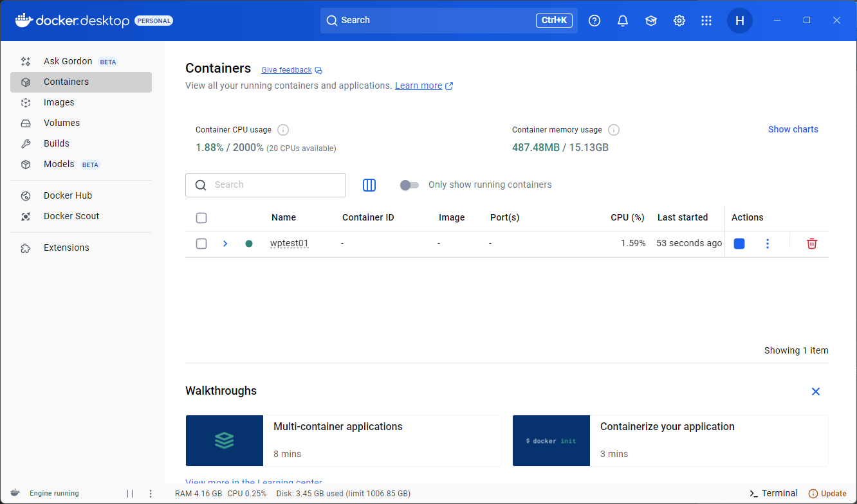Click the Docker Scout icon

[x=26, y=217]
